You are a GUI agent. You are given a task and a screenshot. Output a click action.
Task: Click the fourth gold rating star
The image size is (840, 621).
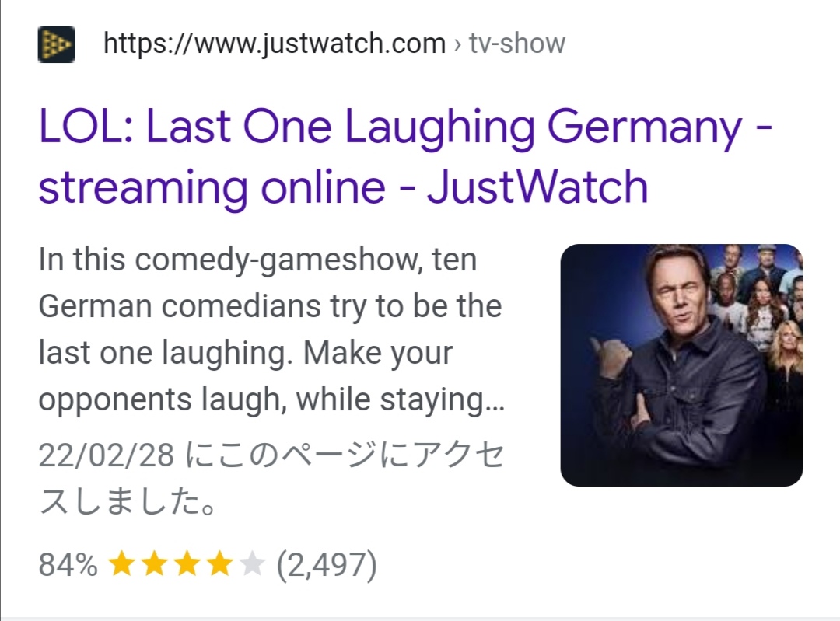[x=219, y=563]
